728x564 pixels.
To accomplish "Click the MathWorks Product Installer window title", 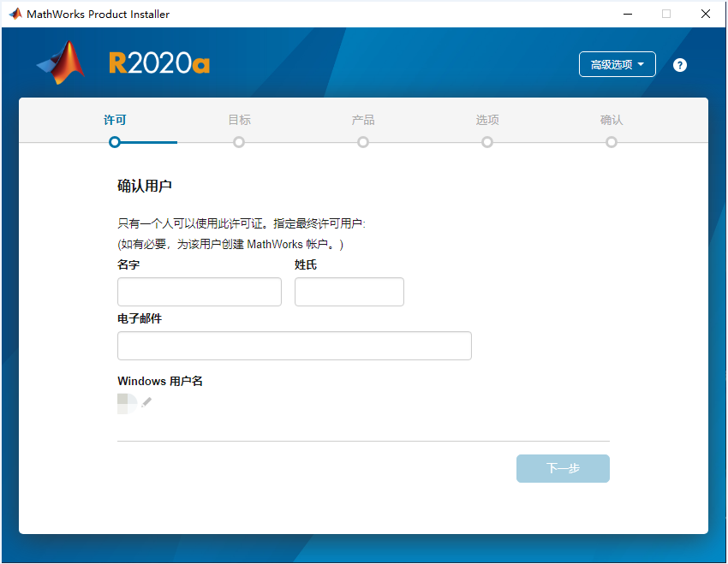I will (98, 15).
